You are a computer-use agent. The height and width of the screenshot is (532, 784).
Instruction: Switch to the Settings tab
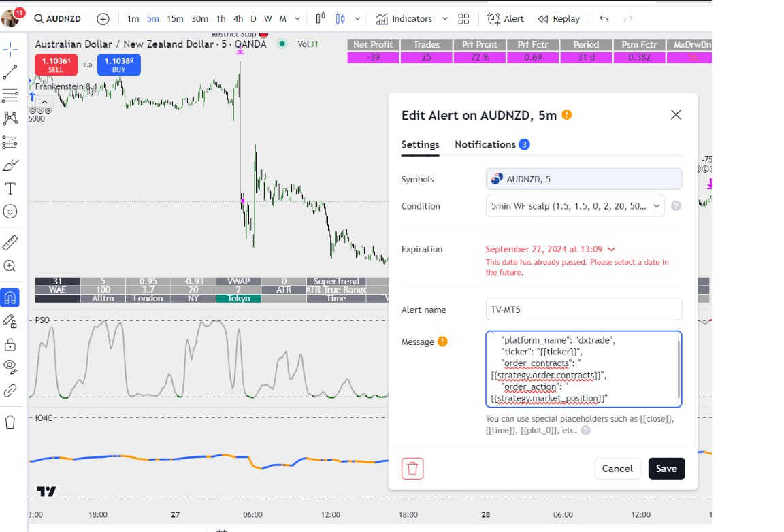point(420,144)
